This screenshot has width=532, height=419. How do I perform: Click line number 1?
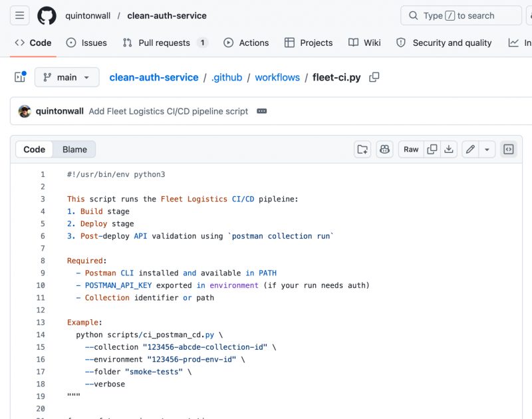point(43,174)
